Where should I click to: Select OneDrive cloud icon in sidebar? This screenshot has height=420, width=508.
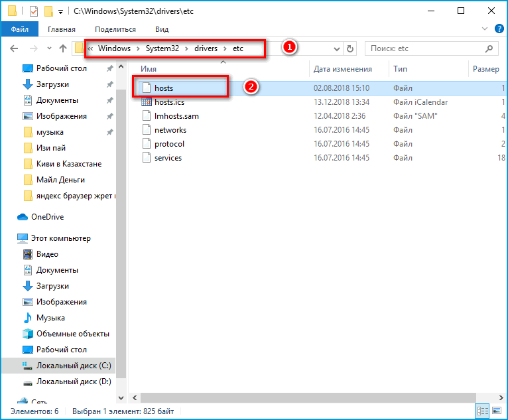(23, 217)
